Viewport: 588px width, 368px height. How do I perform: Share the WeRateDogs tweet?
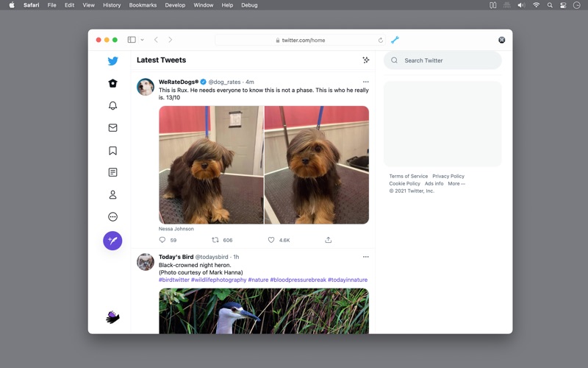(x=328, y=240)
